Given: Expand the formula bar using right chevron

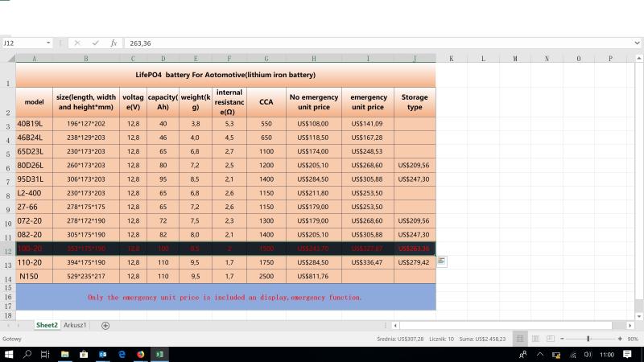Looking at the screenshot, I should pyautogui.click(x=638, y=43).
